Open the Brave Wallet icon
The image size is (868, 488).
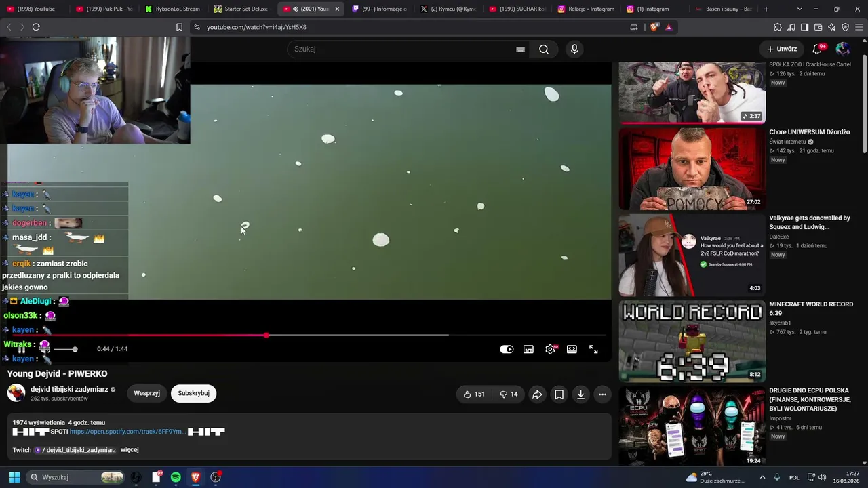[x=818, y=27]
